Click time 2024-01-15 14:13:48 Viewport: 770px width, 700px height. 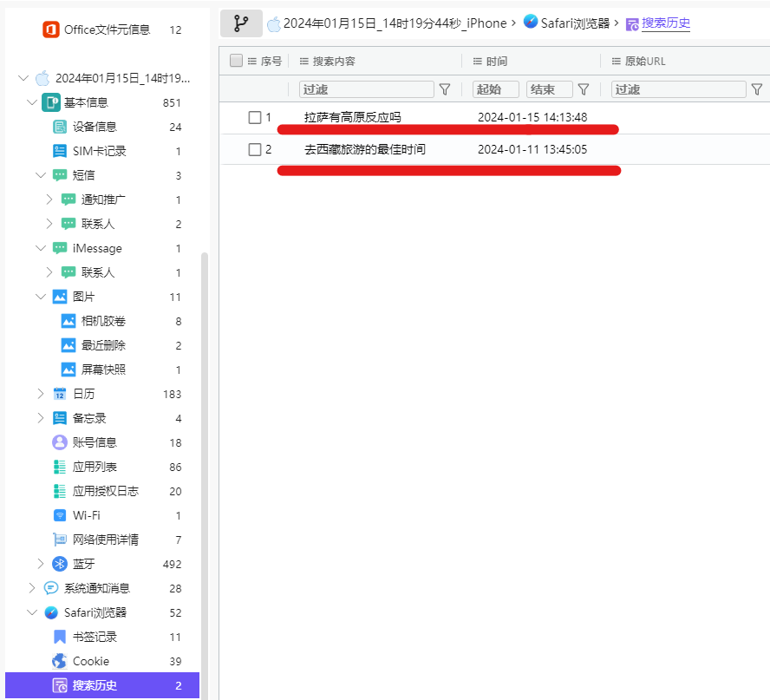532,117
